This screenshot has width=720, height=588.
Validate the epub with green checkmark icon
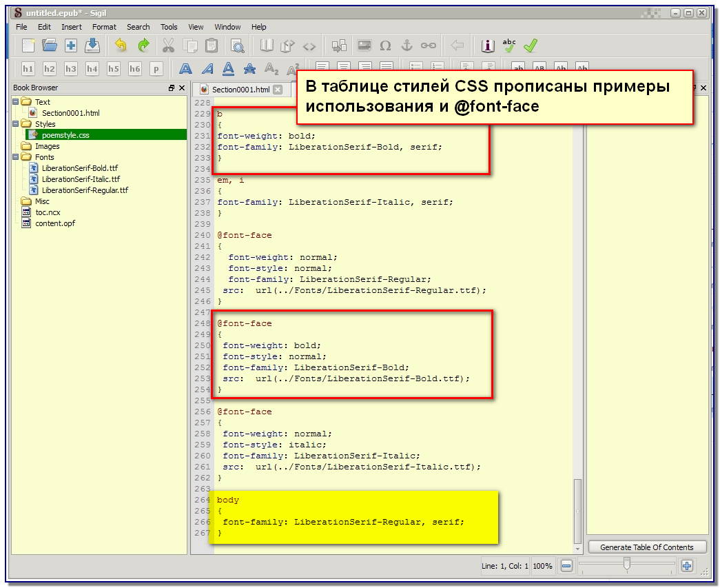(531, 45)
